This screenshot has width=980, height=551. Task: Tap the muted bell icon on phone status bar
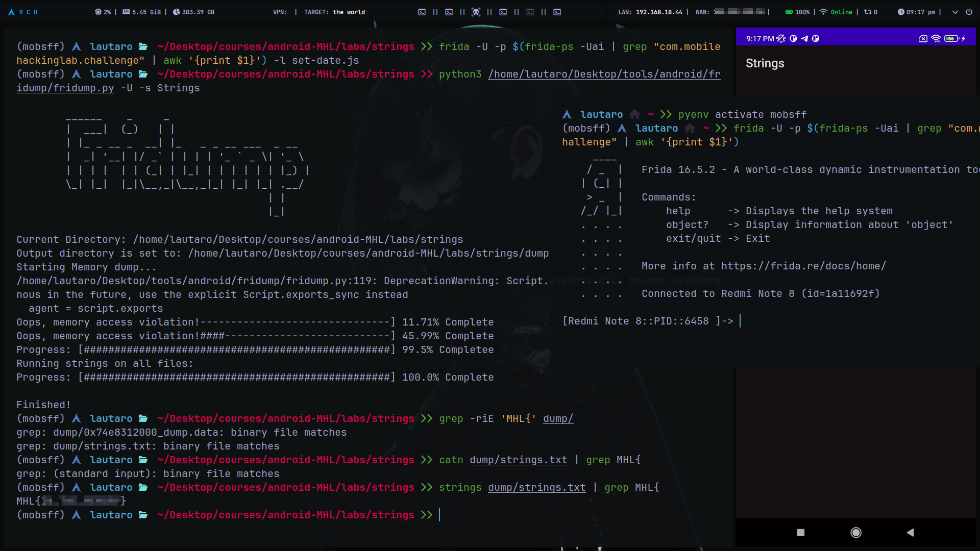(x=781, y=38)
